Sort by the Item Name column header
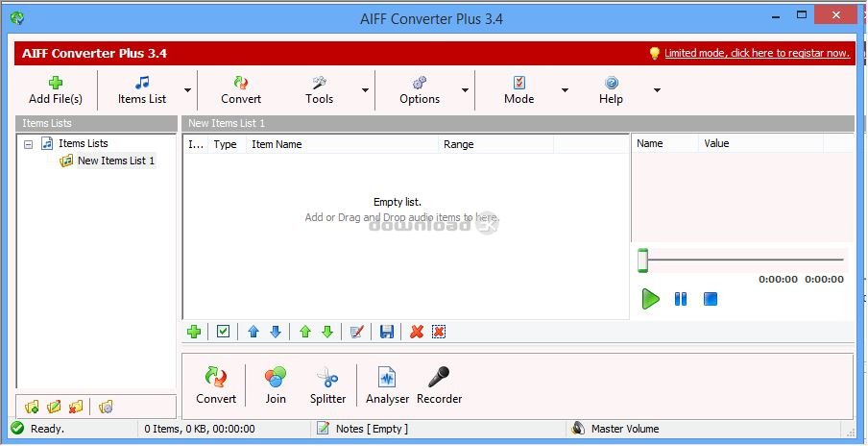Image resolution: width=868 pixels, height=446 pixels. pos(342,144)
